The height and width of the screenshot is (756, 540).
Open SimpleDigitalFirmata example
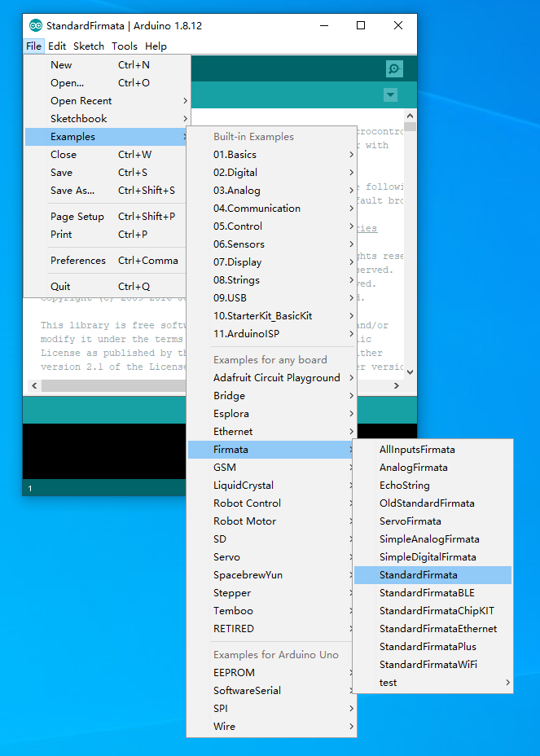(433, 557)
